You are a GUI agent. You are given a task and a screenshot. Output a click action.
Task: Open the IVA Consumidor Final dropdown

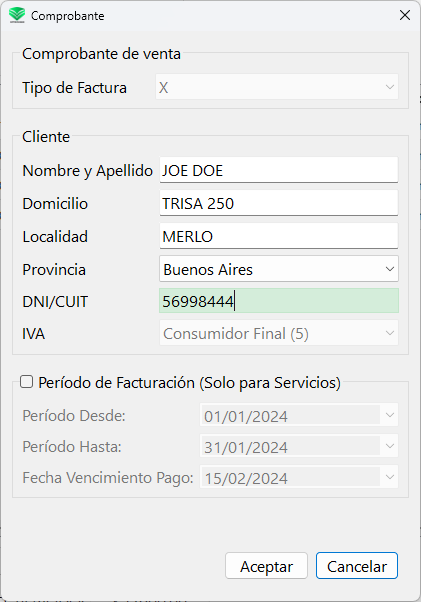(x=279, y=333)
